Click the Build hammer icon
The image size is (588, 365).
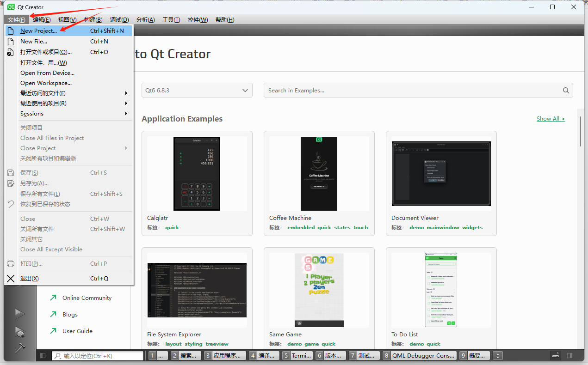coord(19,348)
